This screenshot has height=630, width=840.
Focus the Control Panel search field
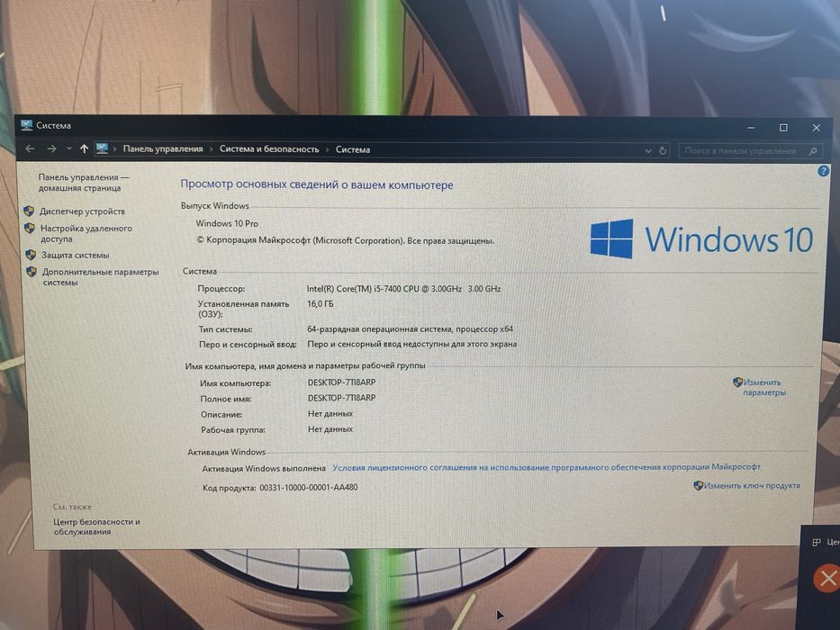click(742, 151)
